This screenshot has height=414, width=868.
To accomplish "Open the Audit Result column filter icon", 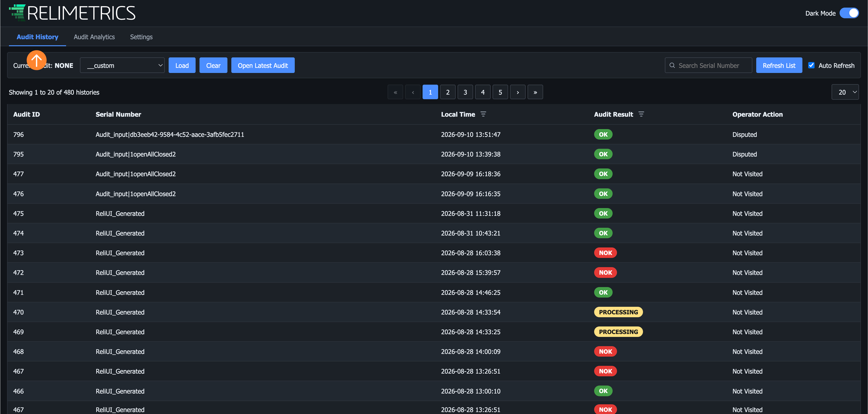I will pyautogui.click(x=641, y=114).
